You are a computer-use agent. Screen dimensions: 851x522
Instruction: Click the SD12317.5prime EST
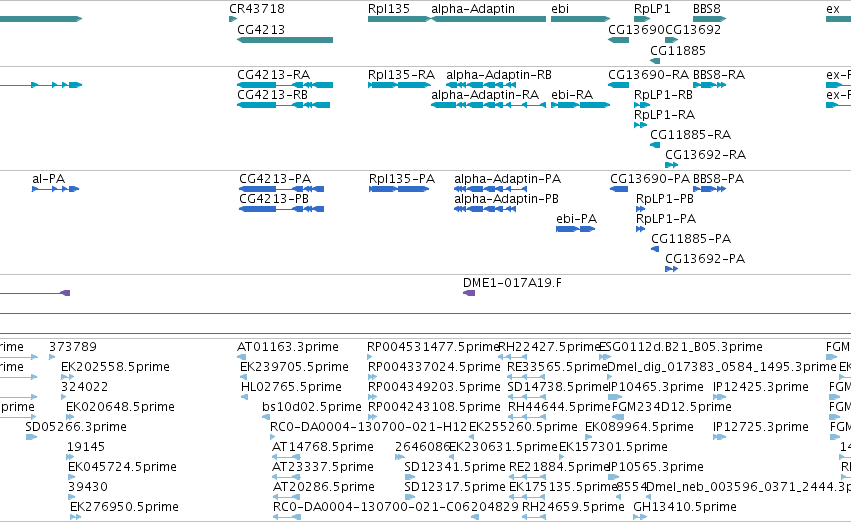410,497
